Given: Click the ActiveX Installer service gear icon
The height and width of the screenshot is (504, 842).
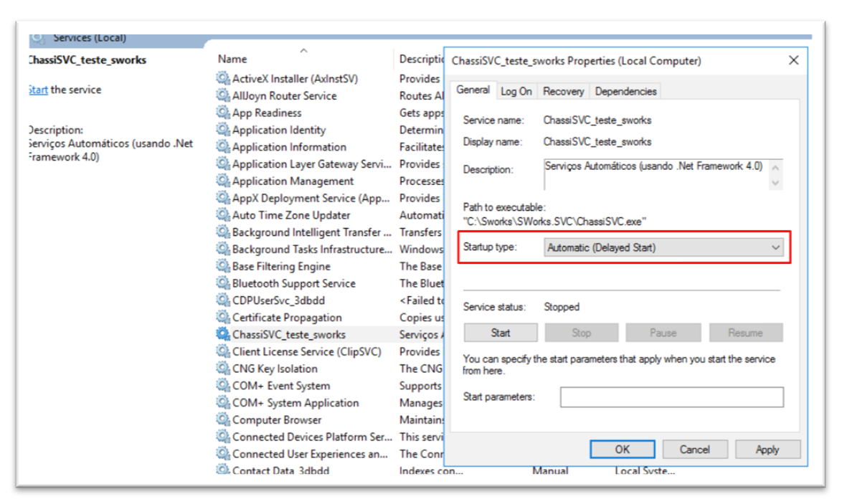Looking at the screenshot, I should pyautogui.click(x=223, y=78).
